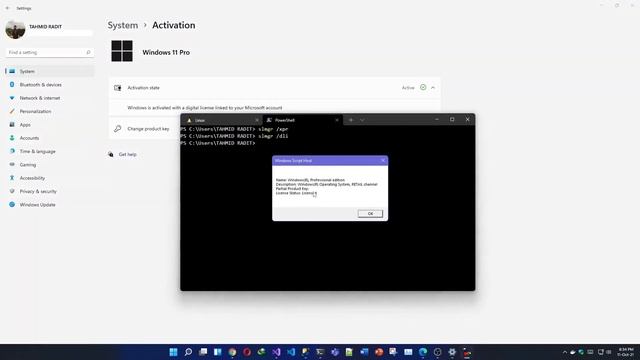
Task: Open Apps settings page
Action: tap(25, 125)
